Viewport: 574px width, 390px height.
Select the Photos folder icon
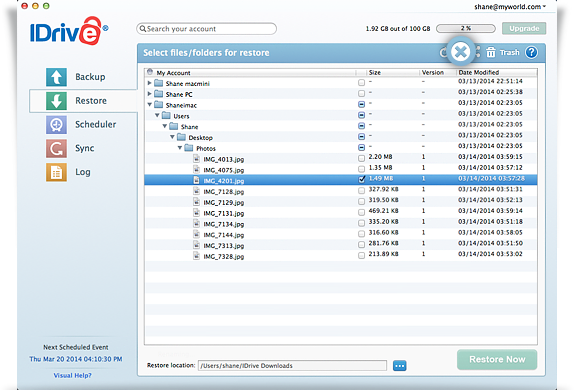pos(189,148)
